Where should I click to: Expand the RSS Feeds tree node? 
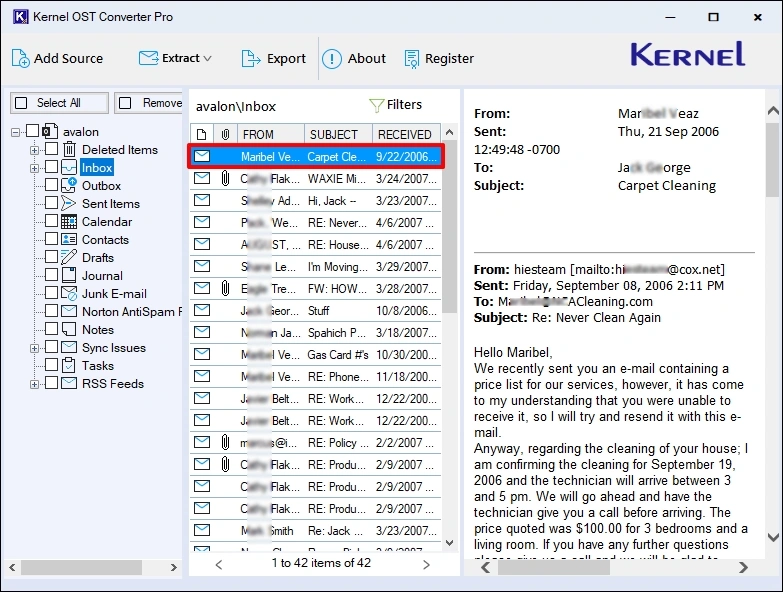(x=35, y=384)
